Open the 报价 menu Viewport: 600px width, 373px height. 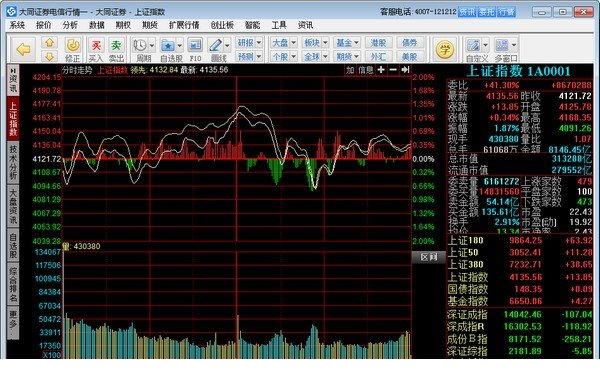44,25
